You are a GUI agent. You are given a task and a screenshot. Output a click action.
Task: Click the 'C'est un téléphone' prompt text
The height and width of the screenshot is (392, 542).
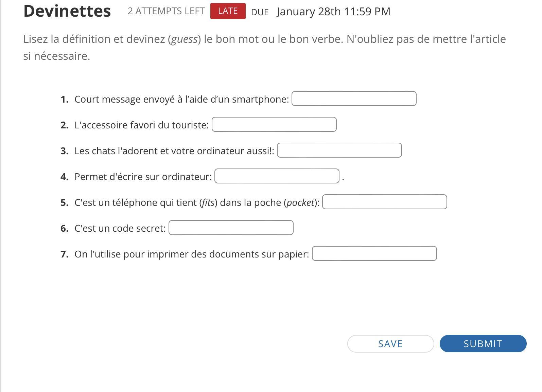pyautogui.click(x=196, y=202)
